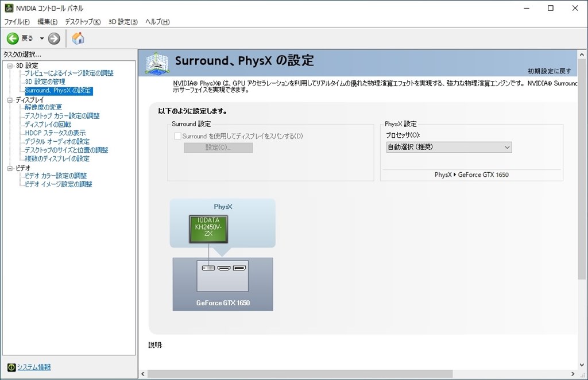The image size is (588, 380).
Task: Click the NVIDIA logo icon in title bar
Action: coord(9,8)
